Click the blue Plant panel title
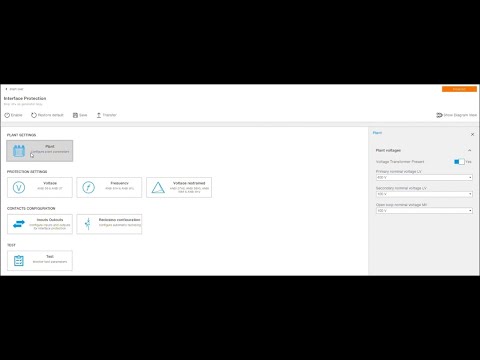 pos(377,133)
